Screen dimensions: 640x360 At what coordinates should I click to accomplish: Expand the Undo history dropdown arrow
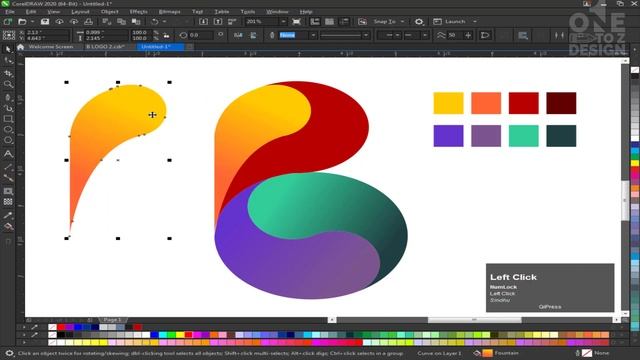pos(164,21)
